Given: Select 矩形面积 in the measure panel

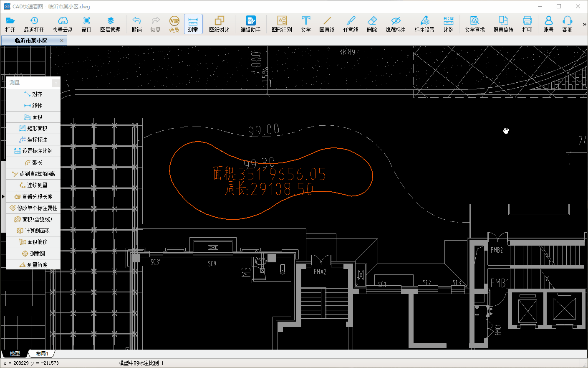Looking at the screenshot, I should coord(33,128).
